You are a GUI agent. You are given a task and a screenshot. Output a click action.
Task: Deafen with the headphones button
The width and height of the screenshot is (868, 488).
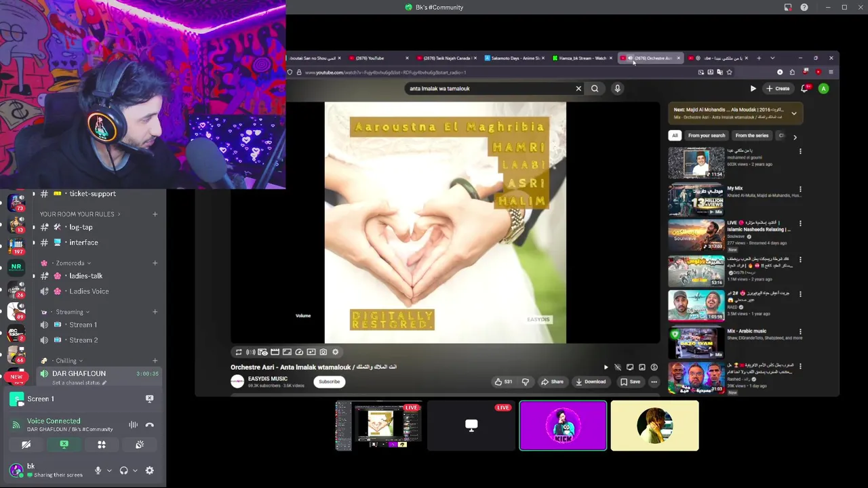click(x=123, y=470)
